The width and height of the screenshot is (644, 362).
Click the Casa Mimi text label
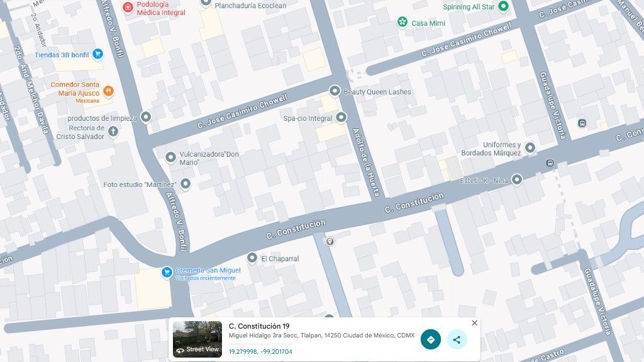[428, 23]
